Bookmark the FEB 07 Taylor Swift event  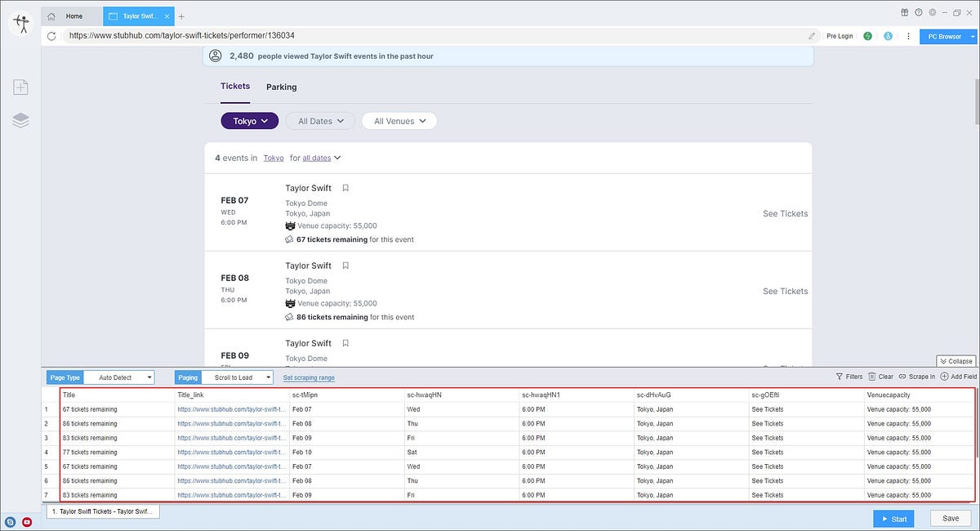click(x=345, y=187)
